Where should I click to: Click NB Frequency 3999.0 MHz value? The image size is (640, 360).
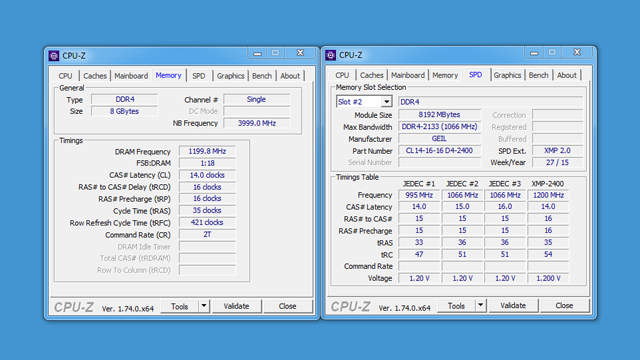(x=257, y=123)
